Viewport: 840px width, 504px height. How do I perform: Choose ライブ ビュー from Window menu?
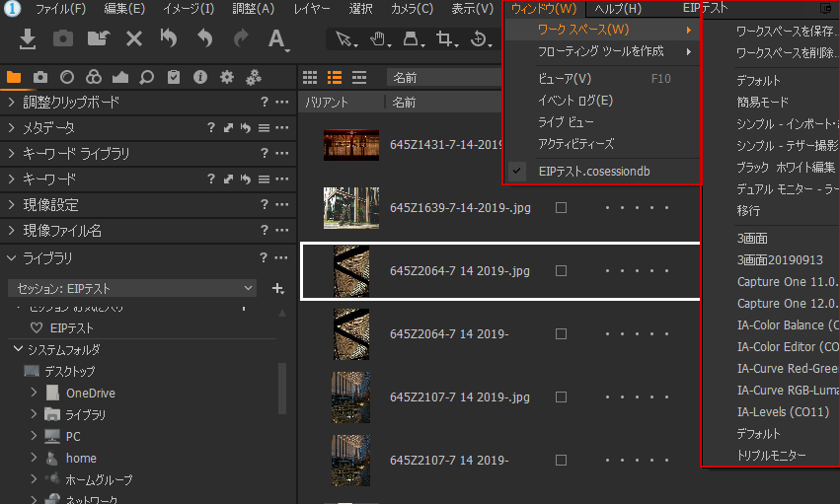pos(566,121)
